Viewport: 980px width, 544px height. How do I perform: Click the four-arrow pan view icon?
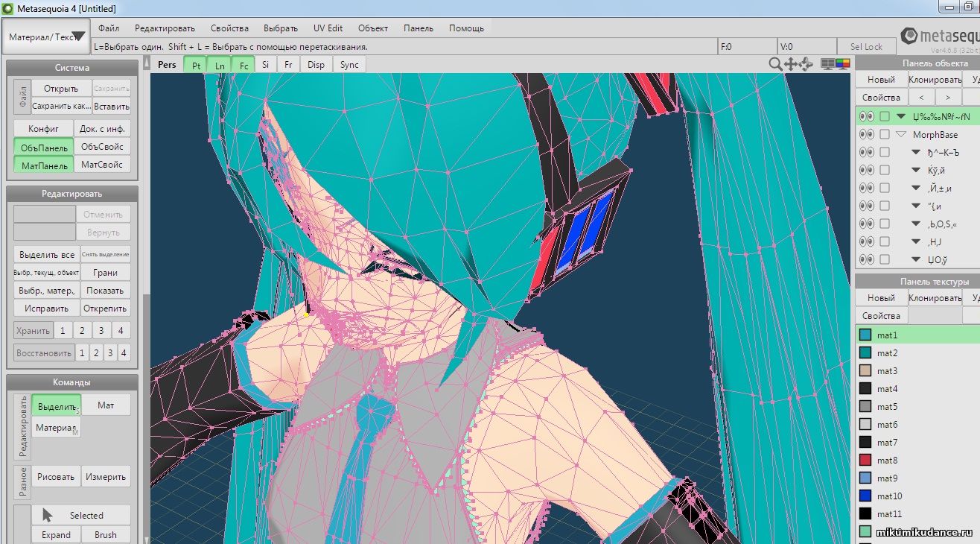[x=791, y=65]
